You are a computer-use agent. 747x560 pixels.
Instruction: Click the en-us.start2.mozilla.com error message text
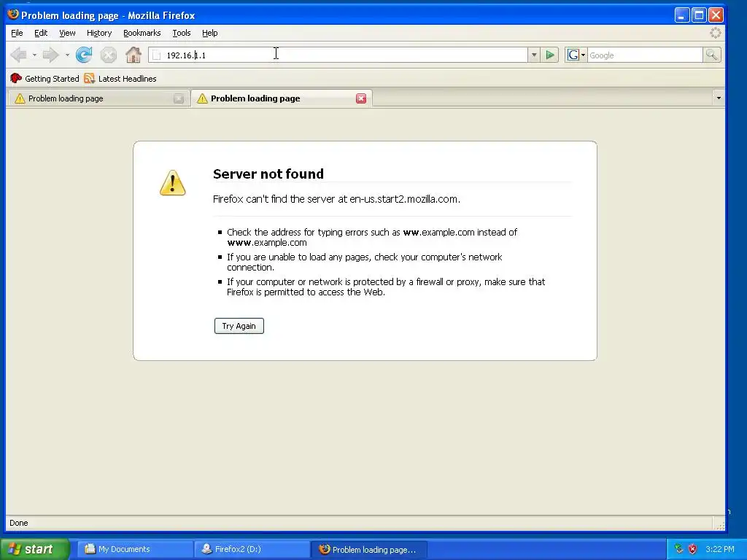[x=336, y=199]
